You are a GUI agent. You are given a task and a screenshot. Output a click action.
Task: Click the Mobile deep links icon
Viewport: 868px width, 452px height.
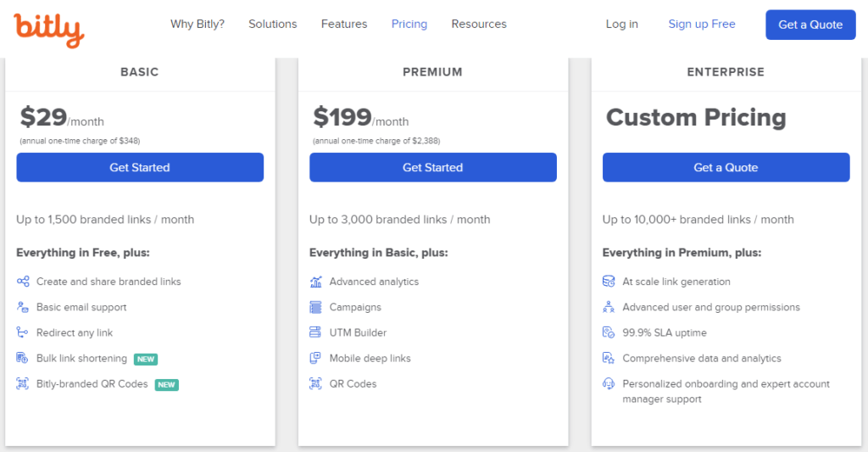(316, 359)
